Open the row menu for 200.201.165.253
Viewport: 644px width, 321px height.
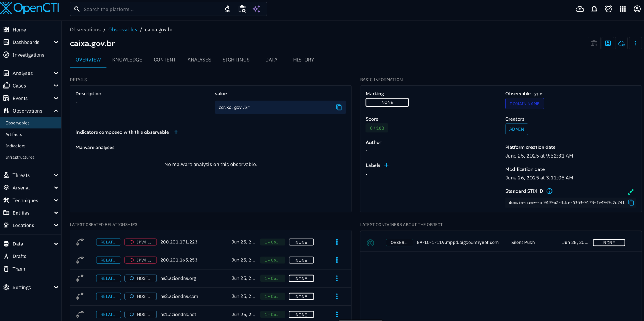337,260
